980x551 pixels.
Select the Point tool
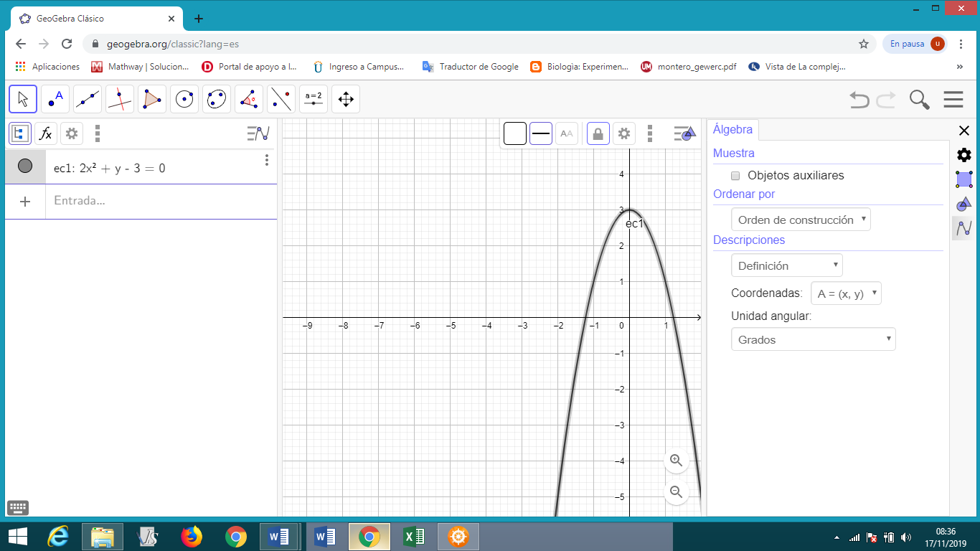(55, 99)
